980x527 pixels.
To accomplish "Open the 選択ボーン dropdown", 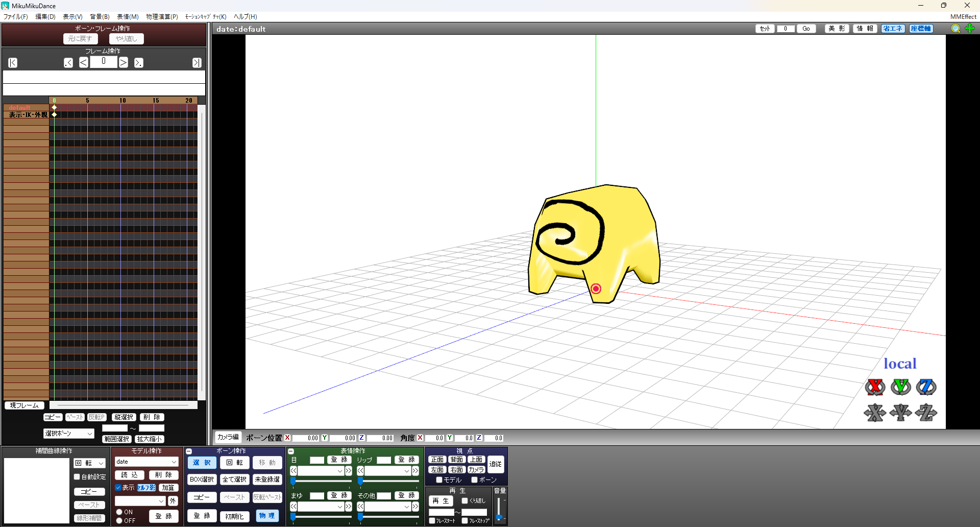I will [x=69, y=434].
